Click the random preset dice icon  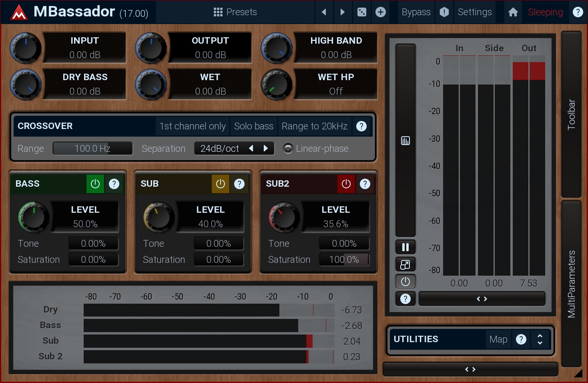[361, 12]
